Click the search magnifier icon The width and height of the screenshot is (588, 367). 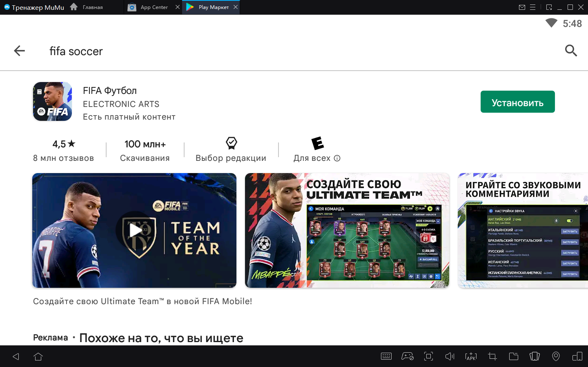click(571, 51)
